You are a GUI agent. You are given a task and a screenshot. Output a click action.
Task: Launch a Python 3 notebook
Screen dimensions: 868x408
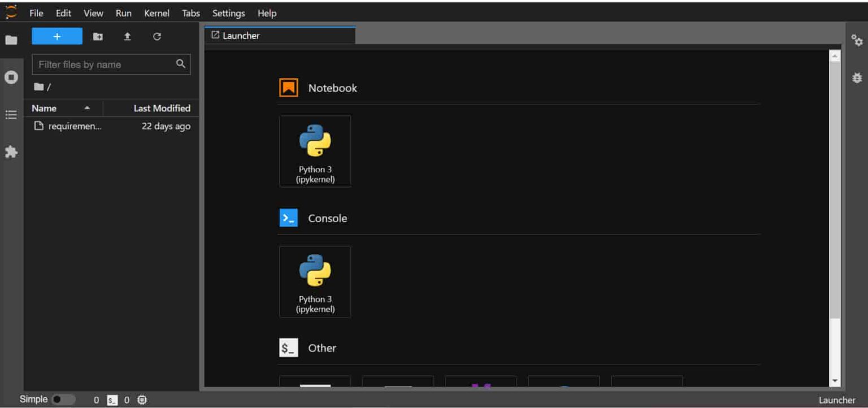point(315,151)
